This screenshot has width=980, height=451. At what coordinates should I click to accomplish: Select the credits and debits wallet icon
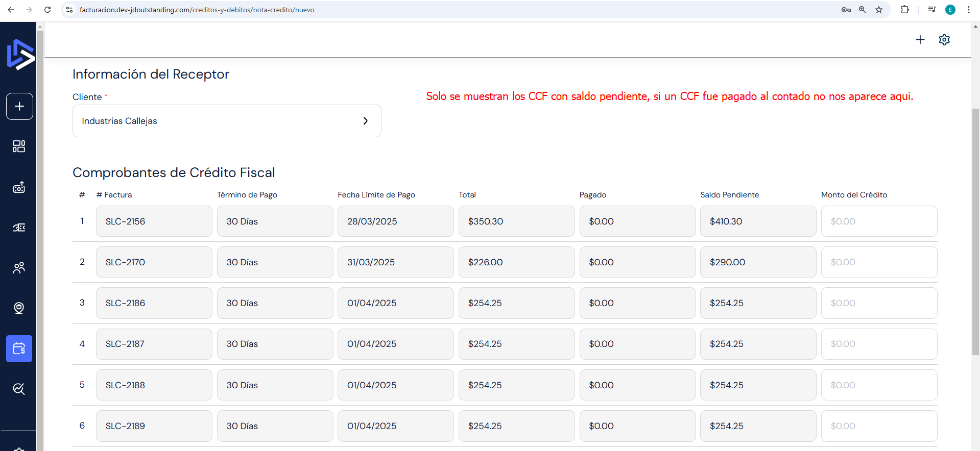tap(19, 348)
